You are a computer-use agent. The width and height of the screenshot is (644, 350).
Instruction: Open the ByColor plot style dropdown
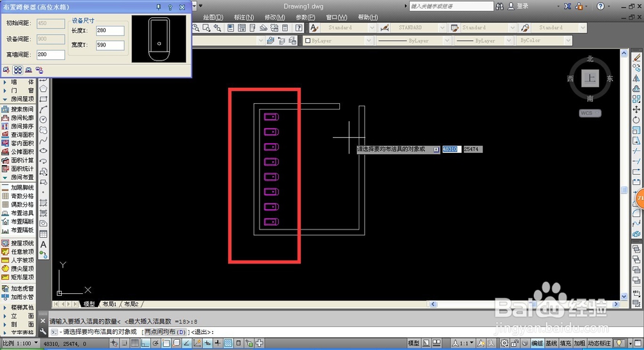click(x=545, y=41)
